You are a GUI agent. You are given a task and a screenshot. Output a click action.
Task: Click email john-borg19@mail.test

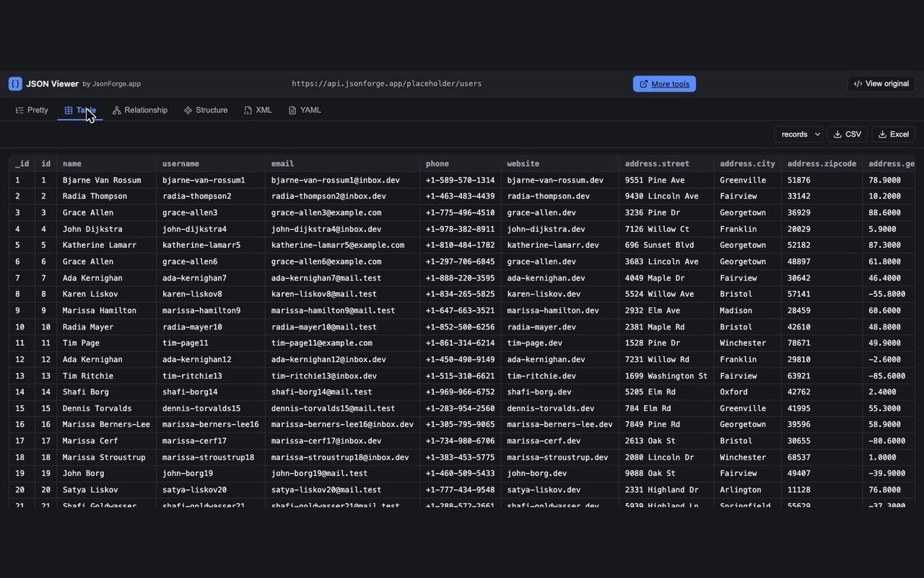pos(342,473)
